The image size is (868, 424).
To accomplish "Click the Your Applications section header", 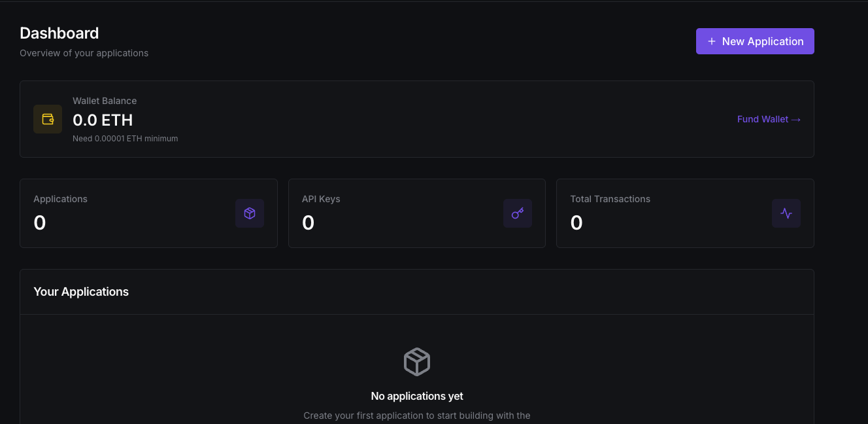I will coord(81,291).
